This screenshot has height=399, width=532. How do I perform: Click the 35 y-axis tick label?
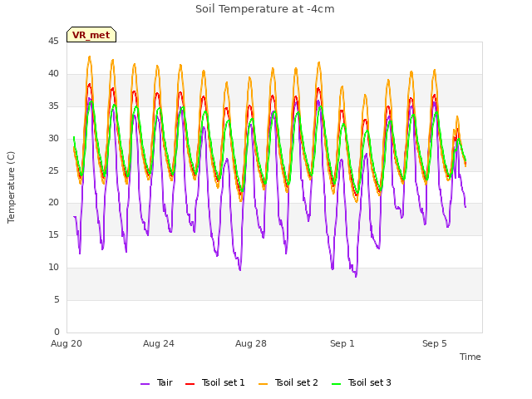[x=53, y=106]
